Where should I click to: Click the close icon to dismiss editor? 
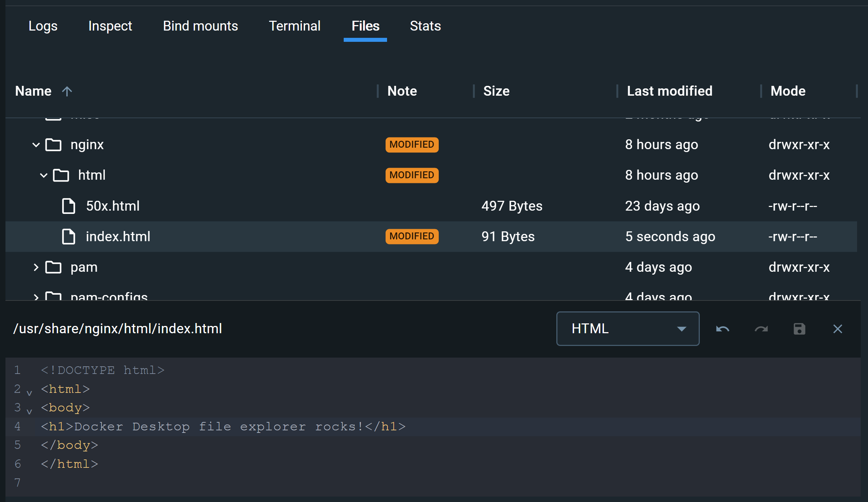point(838,328)
